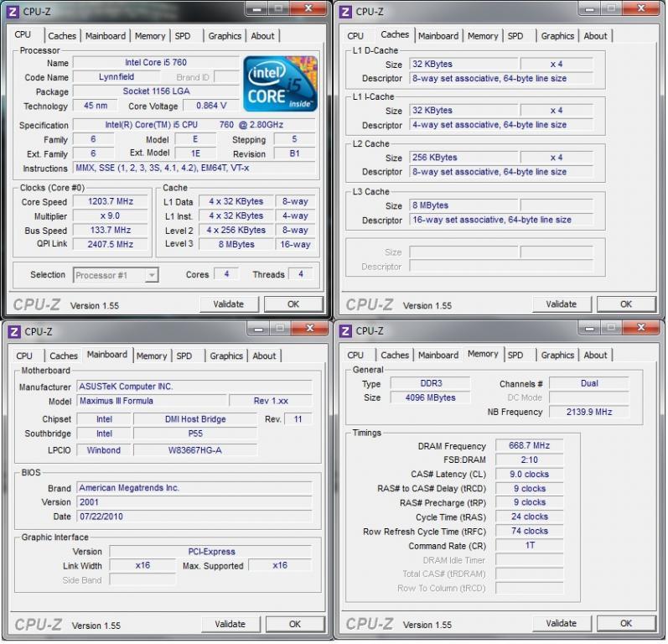Image resolution: width=668 pixels, height=644 pixels.
Task: Switch to CPU tab in the Memory window
Action: pos(355,355)
